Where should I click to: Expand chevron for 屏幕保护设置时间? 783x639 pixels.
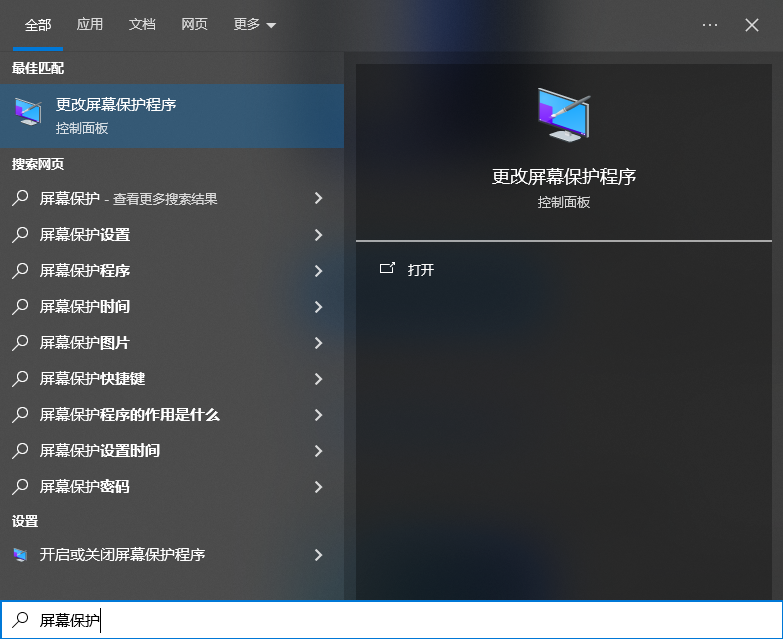pos(319,450)
